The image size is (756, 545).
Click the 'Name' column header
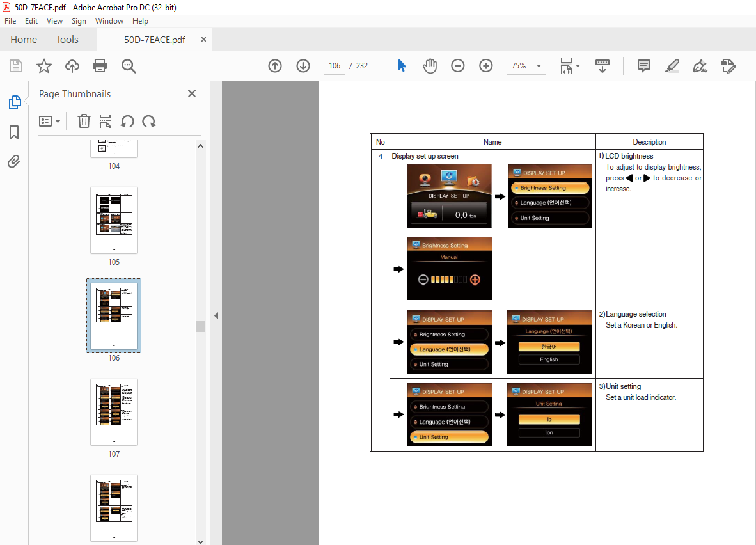click(492, 142)
